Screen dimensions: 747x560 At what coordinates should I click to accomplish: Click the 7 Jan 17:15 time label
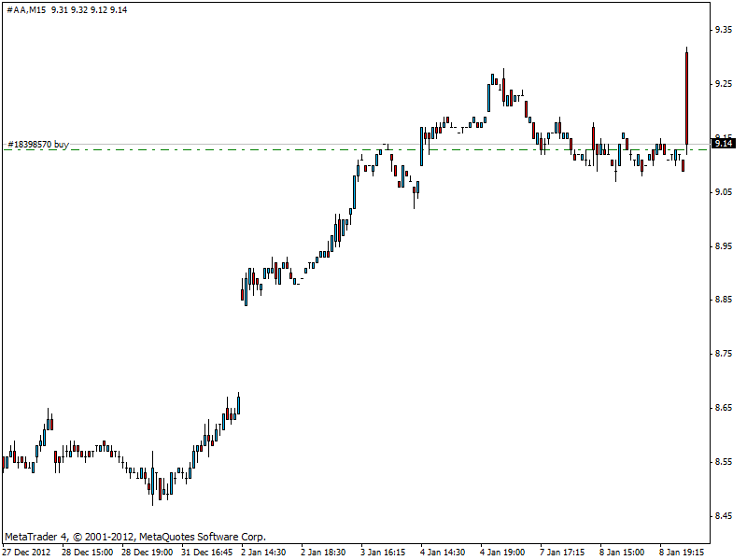pos(562,553)
